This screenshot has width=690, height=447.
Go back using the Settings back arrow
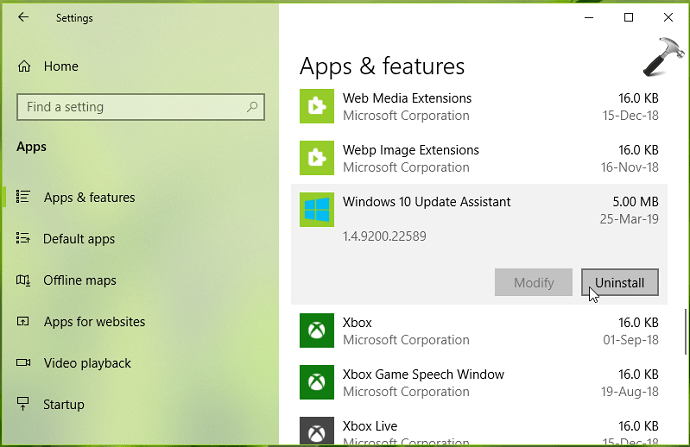tap(23, 17)
